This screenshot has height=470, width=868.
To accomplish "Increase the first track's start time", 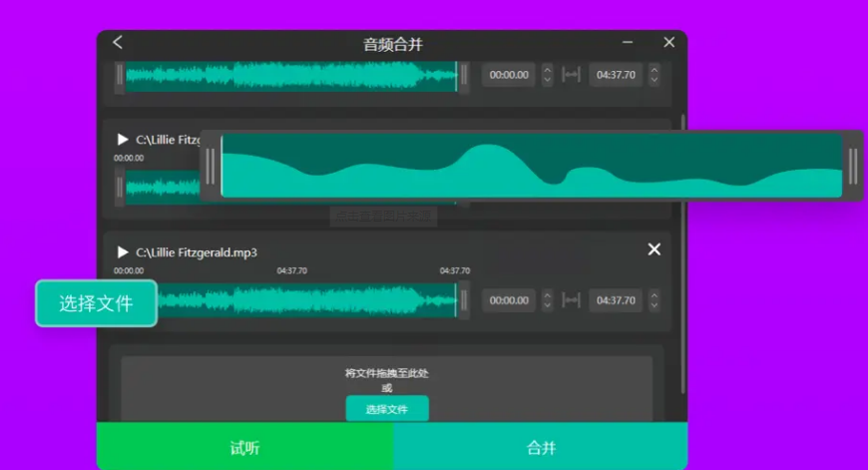I will point(547,70).
